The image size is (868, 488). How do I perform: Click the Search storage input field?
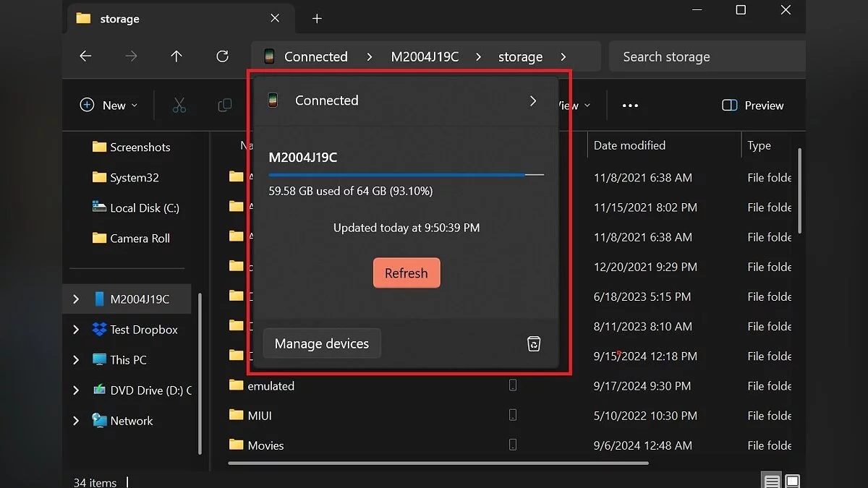click(x=705, y=57)
